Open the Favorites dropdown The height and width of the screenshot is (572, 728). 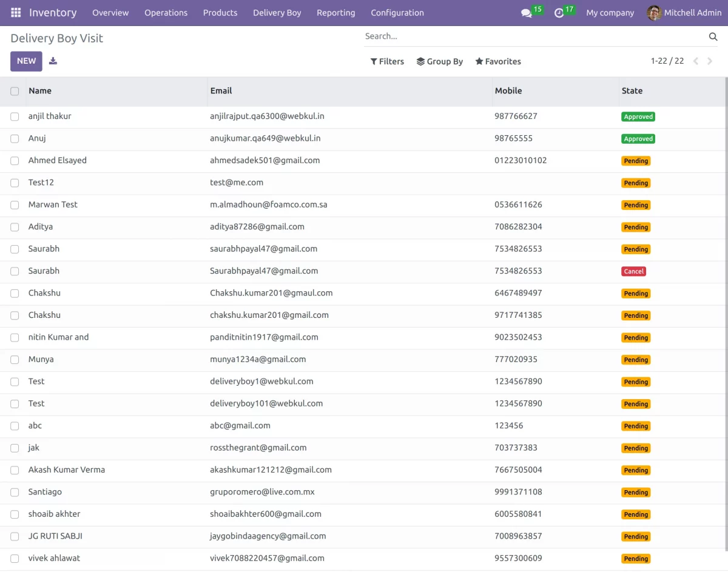(x=498, y=61)
